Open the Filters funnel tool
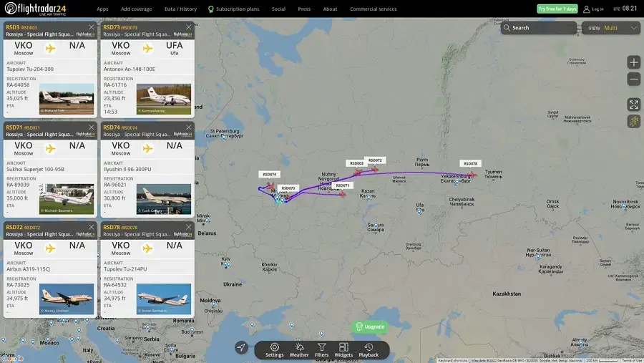This screenshot has height=363, width=644. tap(321, 350)
